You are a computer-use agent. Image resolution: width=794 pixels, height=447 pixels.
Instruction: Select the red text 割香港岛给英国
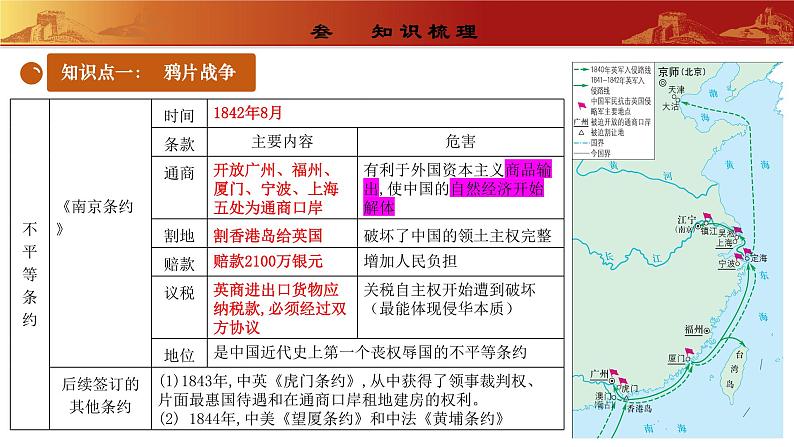(x=268, y=235)
